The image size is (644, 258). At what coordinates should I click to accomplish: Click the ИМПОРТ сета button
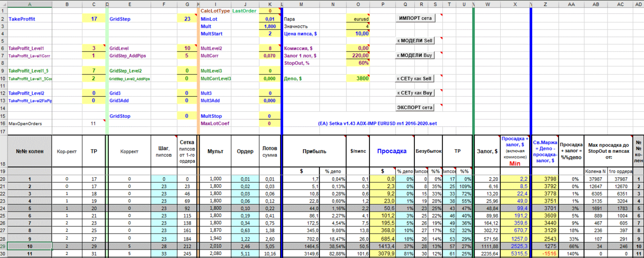pos(415,18)
